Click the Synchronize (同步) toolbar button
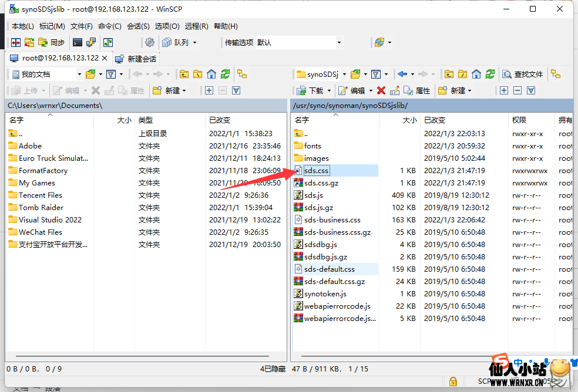Image resolution: width=578 pixels, height=392 pixels. coord(52,43)
